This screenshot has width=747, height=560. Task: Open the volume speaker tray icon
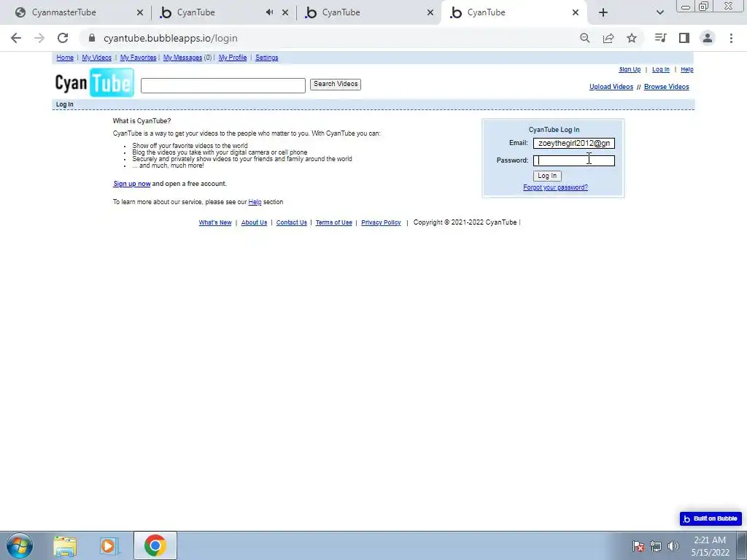(x=673, y=546)
